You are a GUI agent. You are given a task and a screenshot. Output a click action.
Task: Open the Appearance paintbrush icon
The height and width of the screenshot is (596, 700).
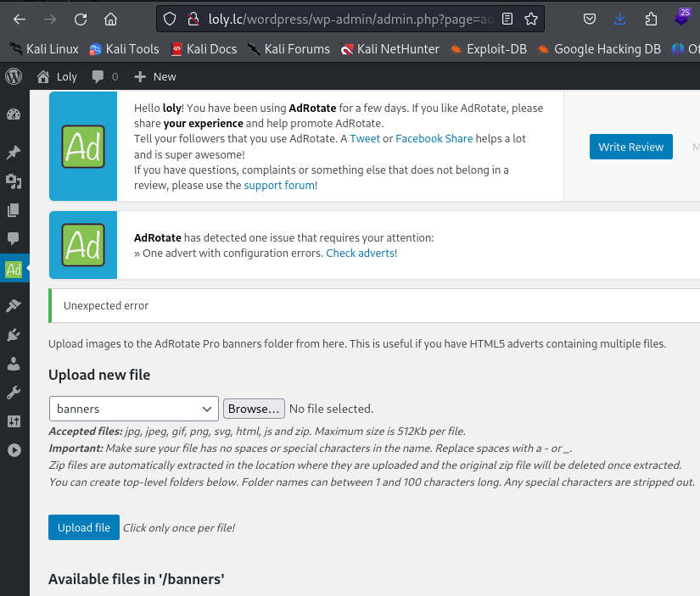pos(14,305)
